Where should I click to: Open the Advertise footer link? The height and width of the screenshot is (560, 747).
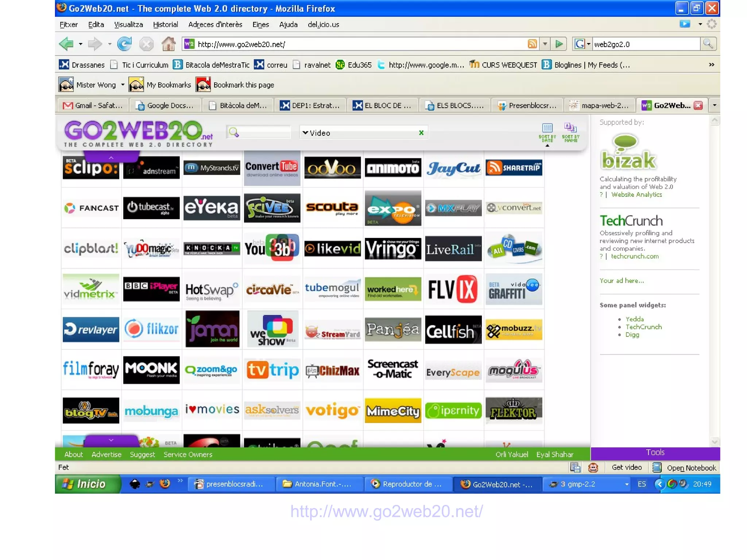(106, 455)
